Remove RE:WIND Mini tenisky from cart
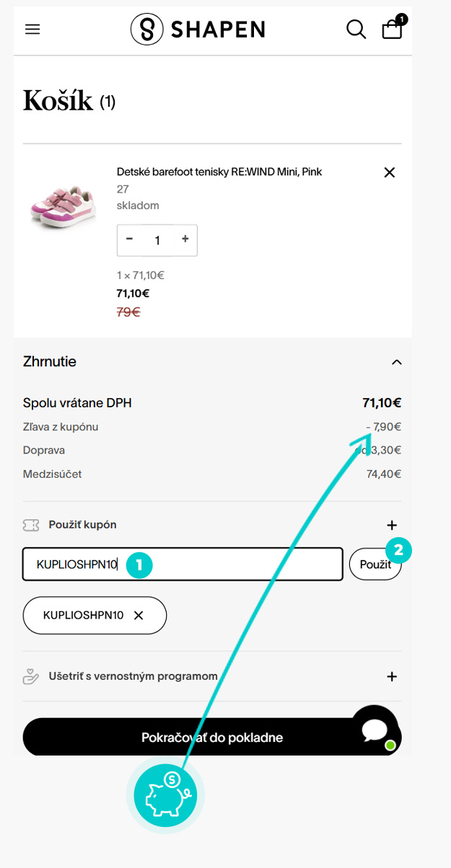The width and height of the screenshot is (451, 868). 390,172
